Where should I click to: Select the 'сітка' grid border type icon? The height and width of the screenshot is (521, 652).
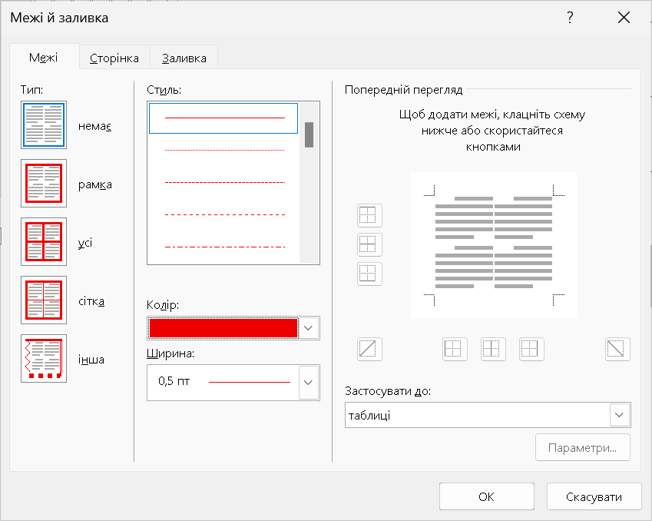pos(44,300)
